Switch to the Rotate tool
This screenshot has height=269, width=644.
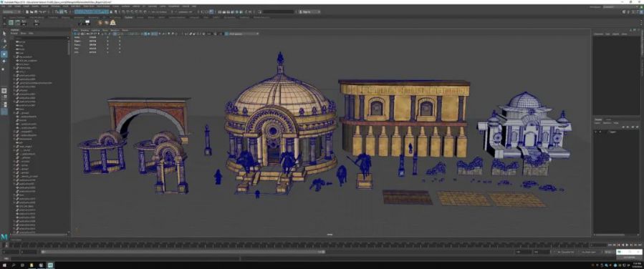coord(4,61)
